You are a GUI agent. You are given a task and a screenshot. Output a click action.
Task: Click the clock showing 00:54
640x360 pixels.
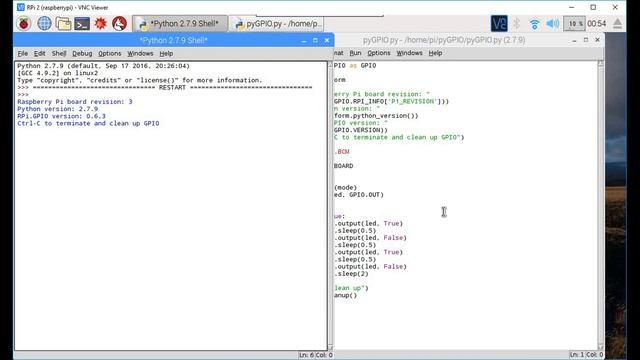(x=596, y=24)
